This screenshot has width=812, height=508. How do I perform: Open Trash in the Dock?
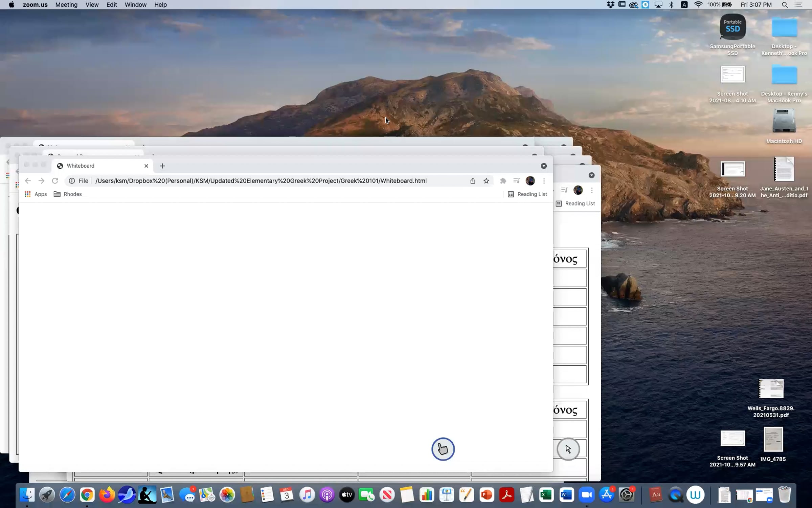(x=784, y=495)
